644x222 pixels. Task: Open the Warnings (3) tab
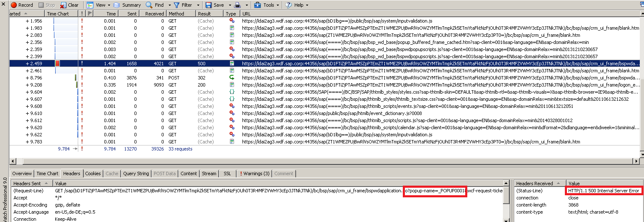tap(254, 174)
